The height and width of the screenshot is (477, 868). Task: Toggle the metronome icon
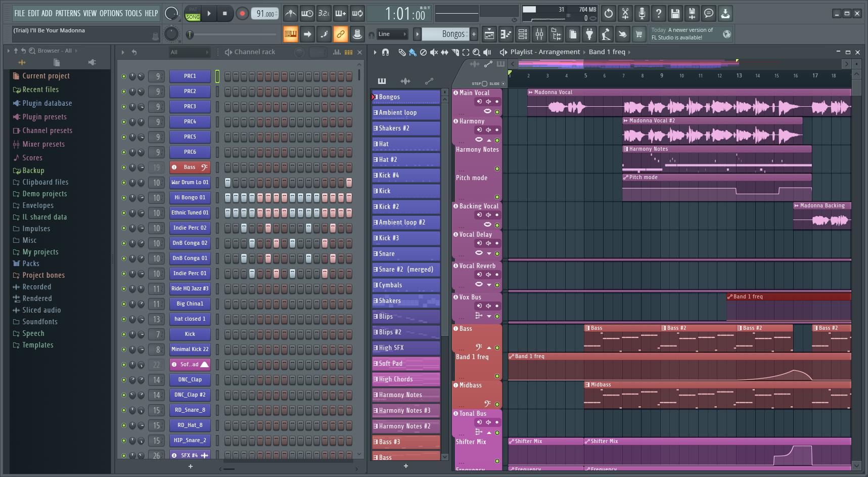tap(290, 14)
